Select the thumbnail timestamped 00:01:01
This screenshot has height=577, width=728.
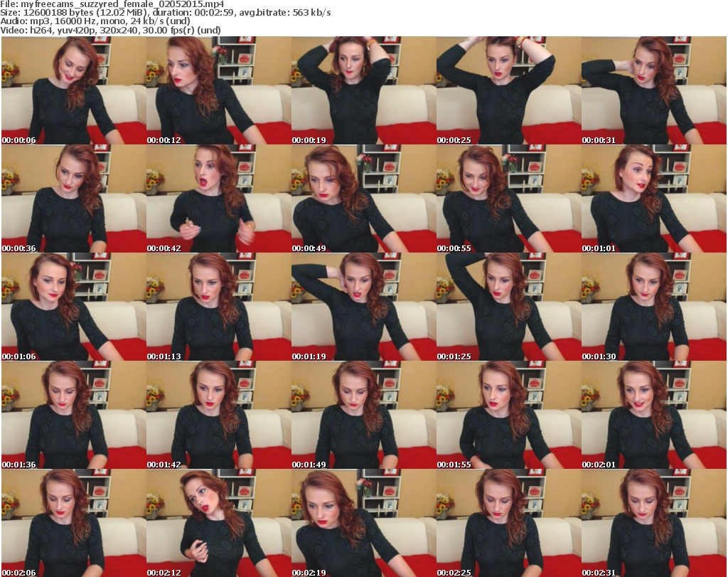click(654, 198)
